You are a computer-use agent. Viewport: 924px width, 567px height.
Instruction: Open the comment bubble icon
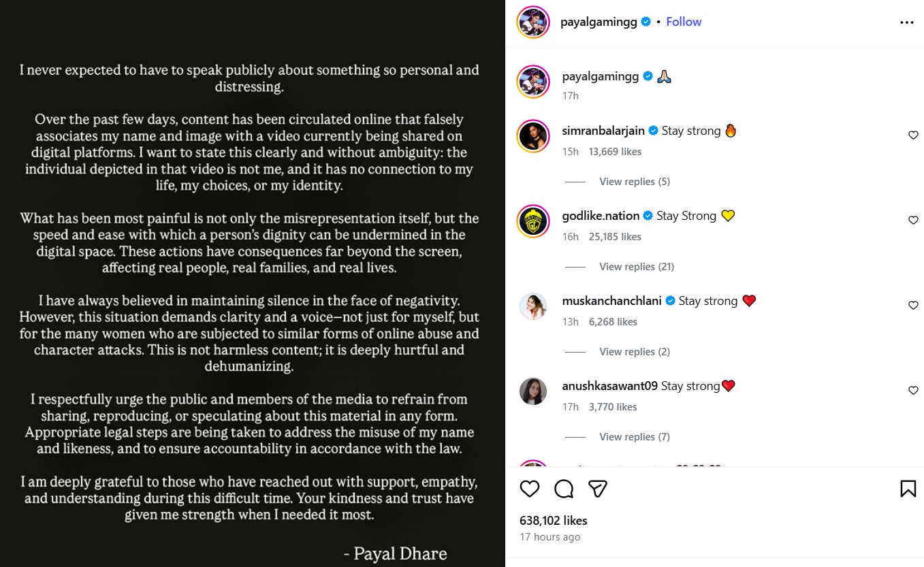(564, 489)
